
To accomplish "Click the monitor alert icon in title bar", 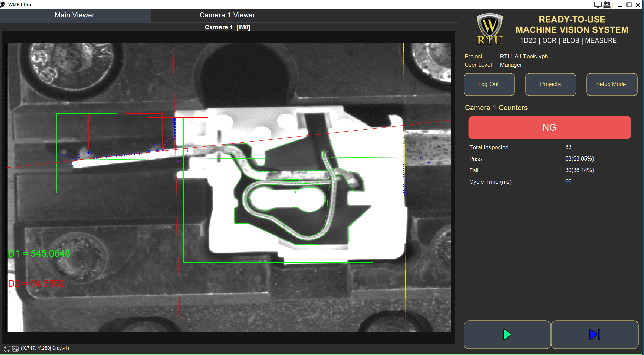I will (x=598, y=5).
